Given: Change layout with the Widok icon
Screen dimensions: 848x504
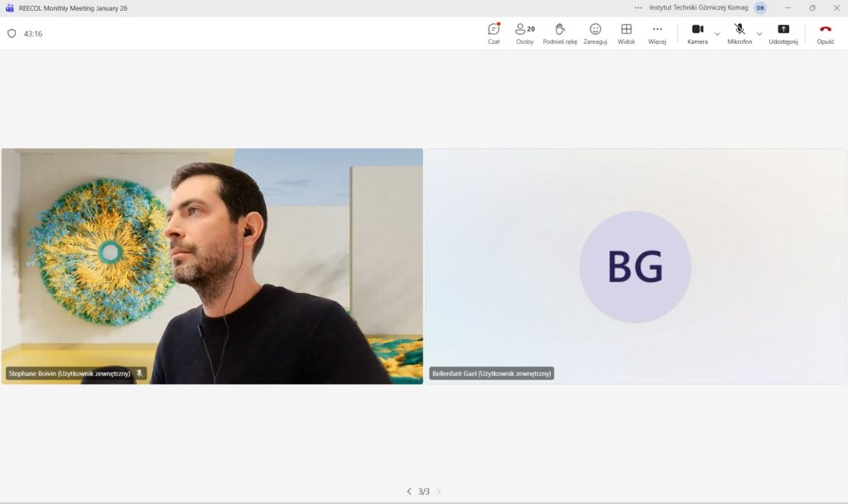Looking at the screenshot, I should click(x=626, y=33).
